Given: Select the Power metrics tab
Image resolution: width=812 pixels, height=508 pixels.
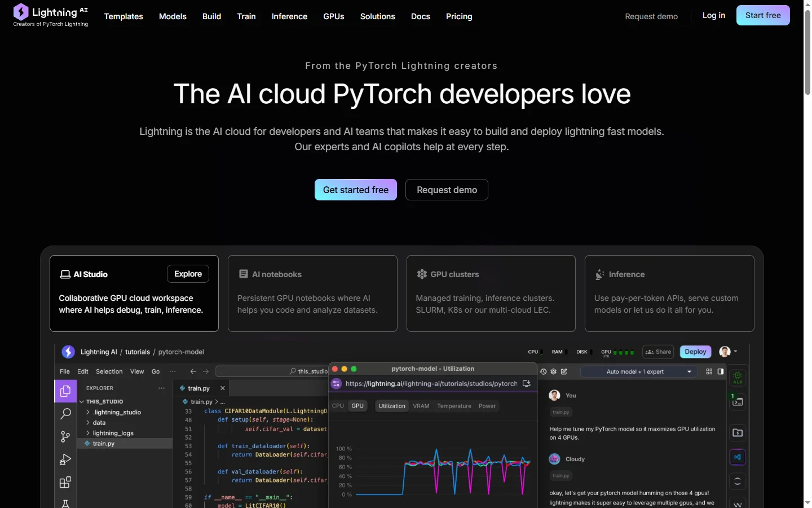Looking at the screenshot, I should point(487,406).
